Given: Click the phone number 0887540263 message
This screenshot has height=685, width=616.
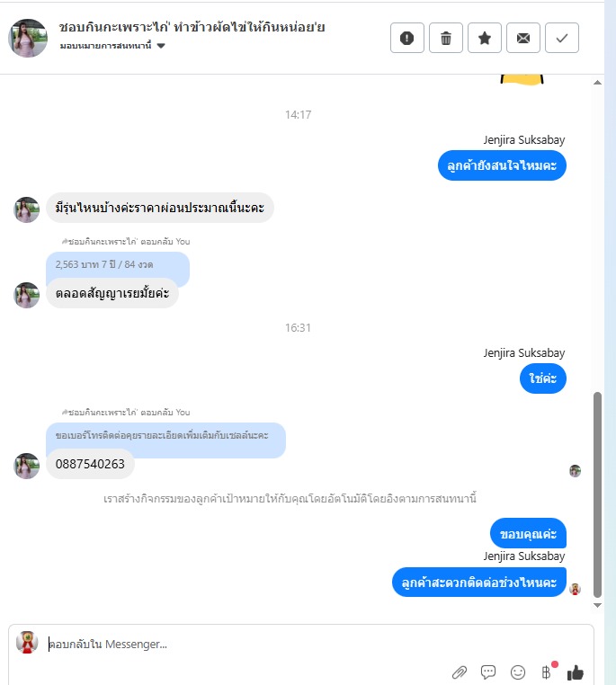Looking at the screenshot, I should [90, 464].
